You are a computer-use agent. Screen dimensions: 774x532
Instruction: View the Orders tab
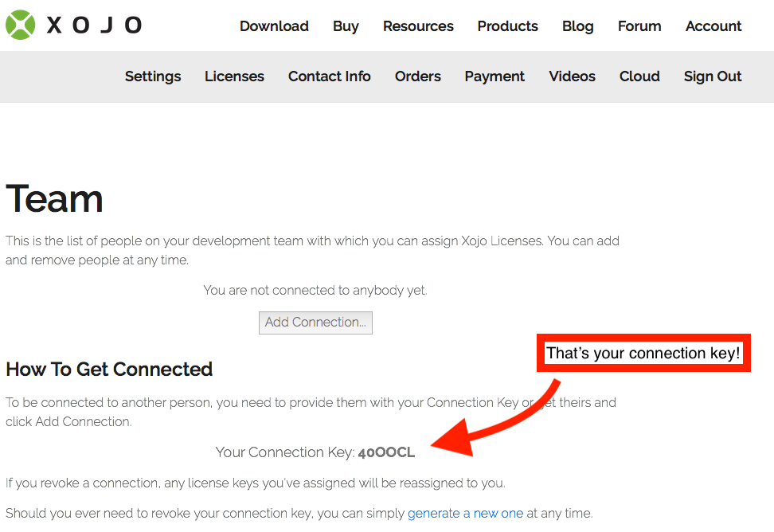(x=417, y=76)
